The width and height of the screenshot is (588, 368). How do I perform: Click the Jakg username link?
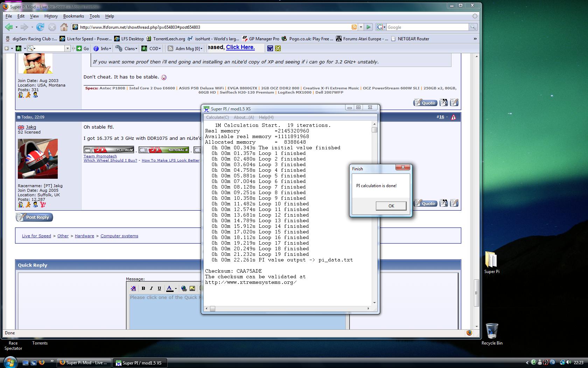[31, 127]
